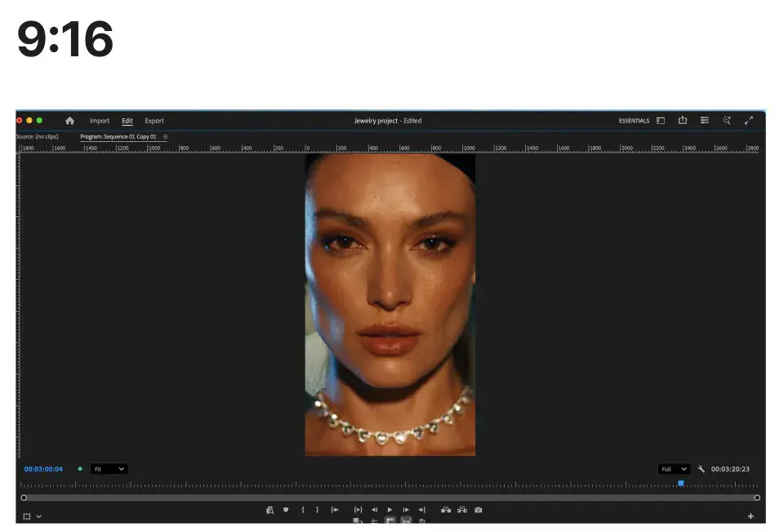Click the Program Monitor zoom scroll bar

[x=390, y=498]
